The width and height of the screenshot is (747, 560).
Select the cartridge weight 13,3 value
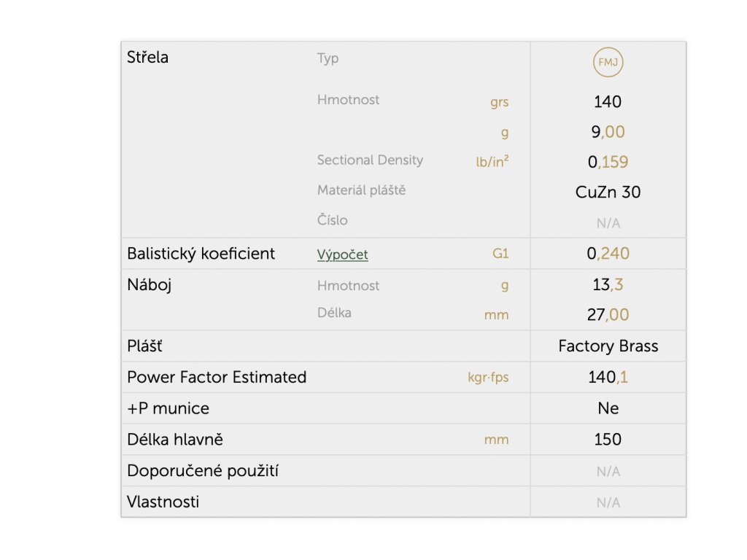coord(608,285)
